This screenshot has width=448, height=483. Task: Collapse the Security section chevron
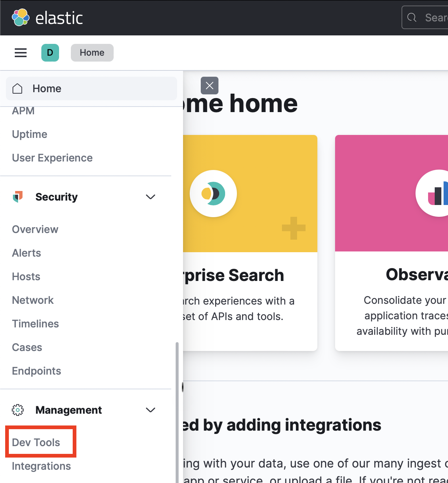(151, 197)
